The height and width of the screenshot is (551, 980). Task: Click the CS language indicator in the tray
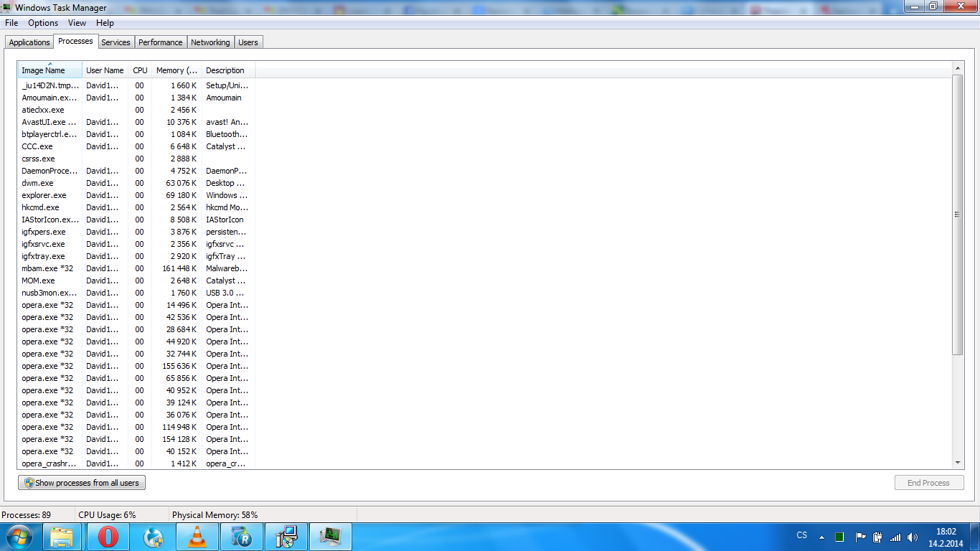click(802, 535)
